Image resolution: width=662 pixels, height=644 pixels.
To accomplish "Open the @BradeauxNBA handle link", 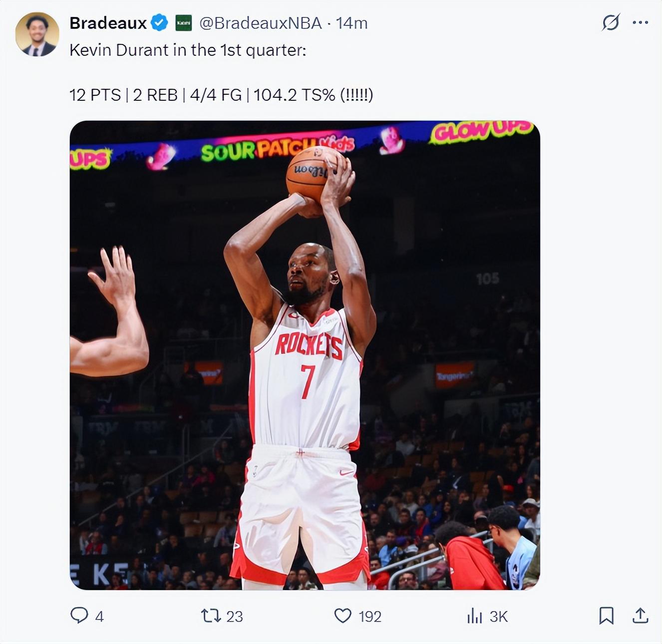I will point(260,23).
